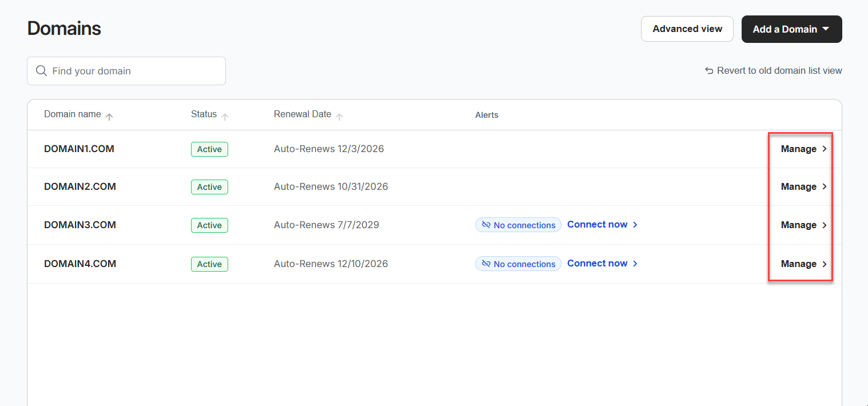Click the Alerts column header
This screenshot has width=868, height=406.
point(487,115)
